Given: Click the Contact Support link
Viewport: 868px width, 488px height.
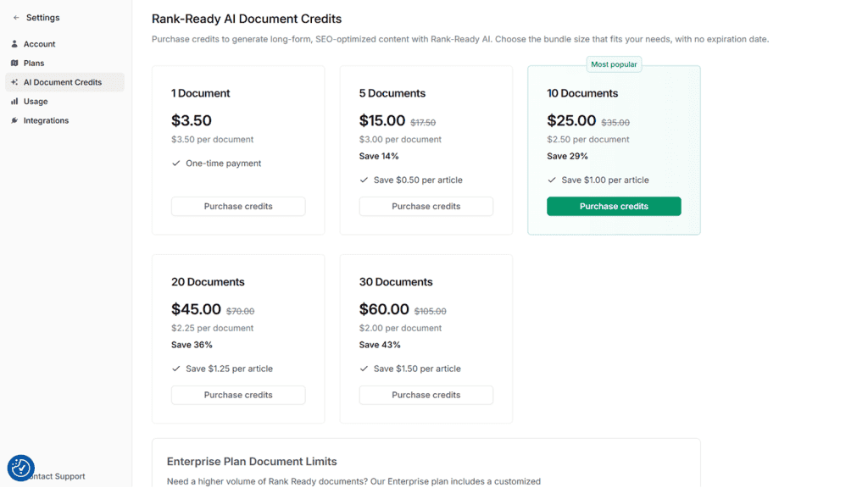Looking at the screenshot, I should (59, 476).
